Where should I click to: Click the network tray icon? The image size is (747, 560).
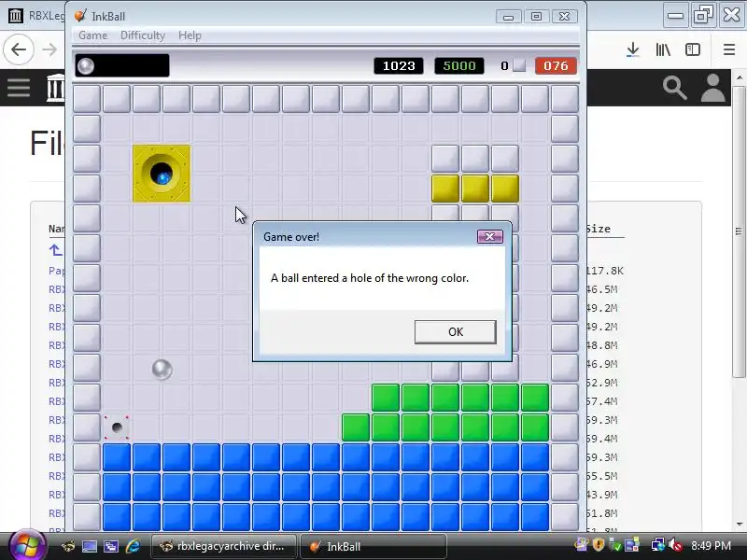click(x=658, y=545)
